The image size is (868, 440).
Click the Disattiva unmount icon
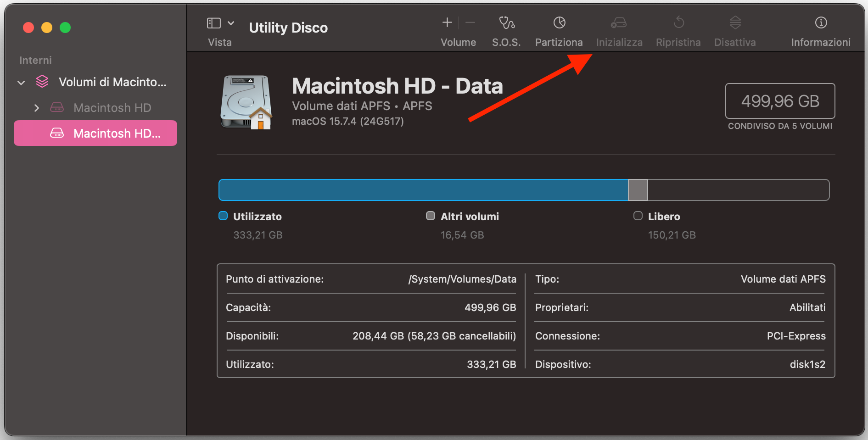tap(734, 22)
